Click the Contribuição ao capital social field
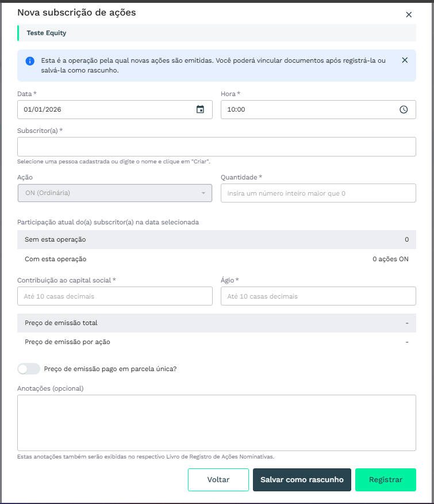Screen dimensions: 434x504 point(115,296)
